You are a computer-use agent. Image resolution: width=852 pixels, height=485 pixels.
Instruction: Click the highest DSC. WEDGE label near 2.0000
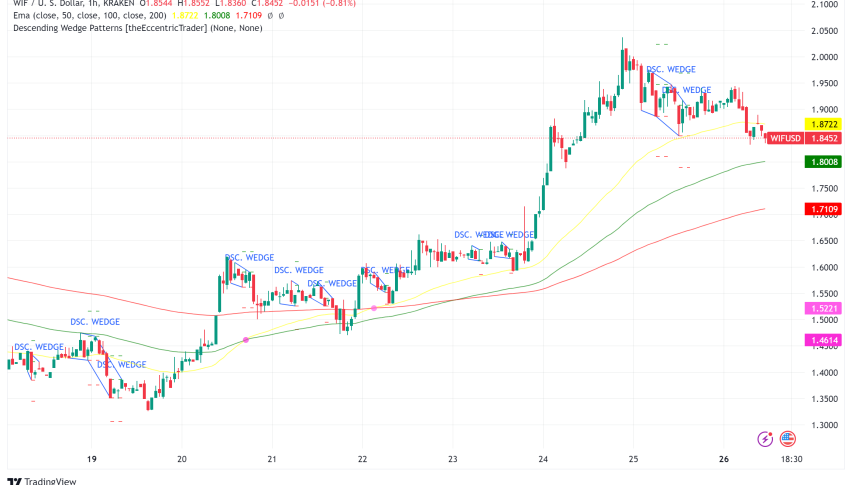(671, 70)
